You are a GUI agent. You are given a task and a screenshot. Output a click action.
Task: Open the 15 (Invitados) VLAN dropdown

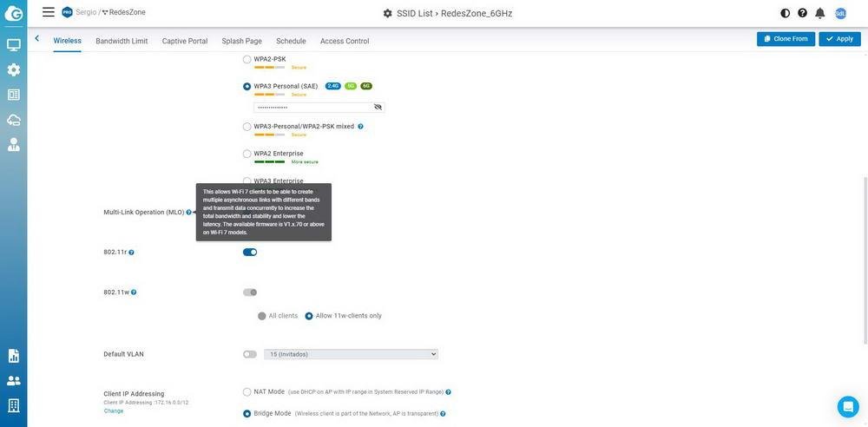coord(351,354)
